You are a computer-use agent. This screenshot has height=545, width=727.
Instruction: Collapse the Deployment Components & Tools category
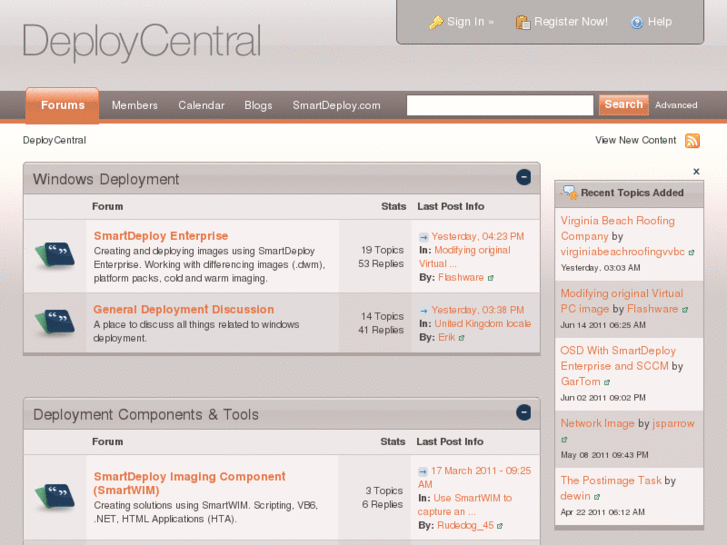click(x=523, y=412)
